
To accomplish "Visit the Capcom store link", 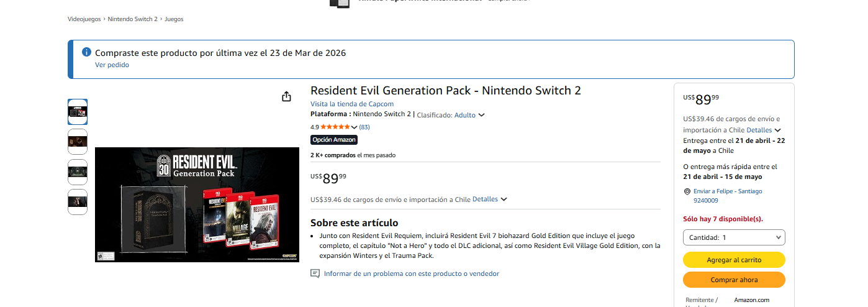I will [352, 104].
